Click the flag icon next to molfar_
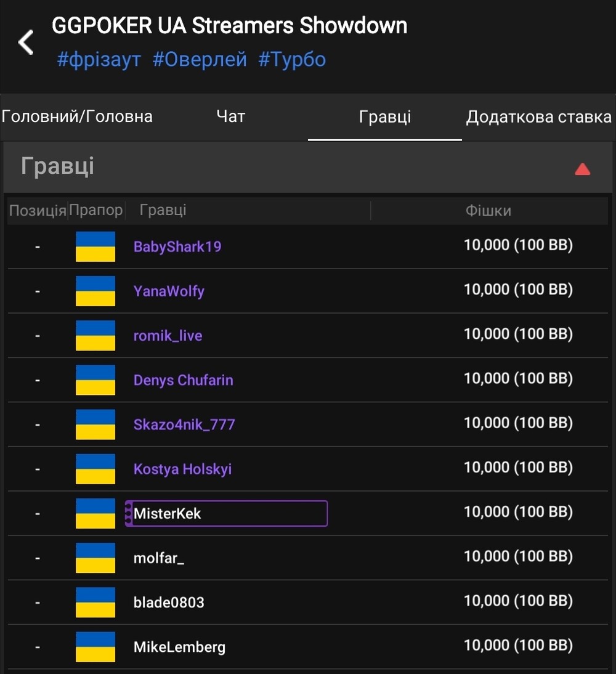 coord(95,558)
